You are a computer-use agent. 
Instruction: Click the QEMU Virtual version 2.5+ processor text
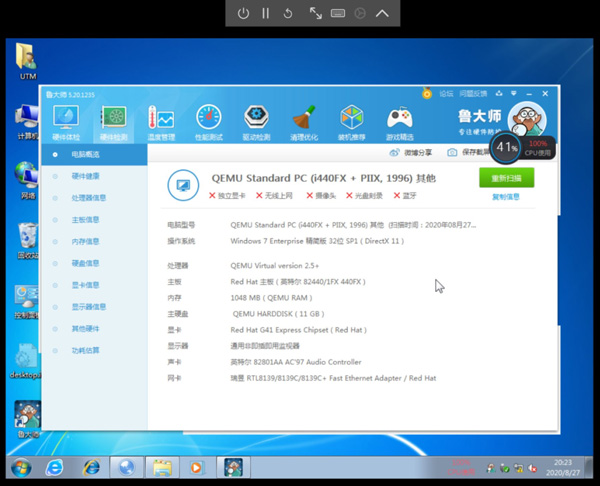(x=275, y=266)
